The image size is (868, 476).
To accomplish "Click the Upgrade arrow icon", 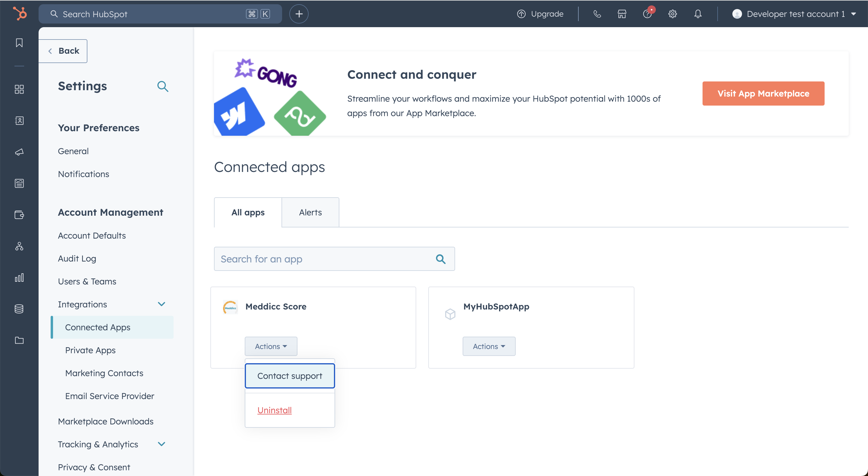I will (x=521, y=14).
